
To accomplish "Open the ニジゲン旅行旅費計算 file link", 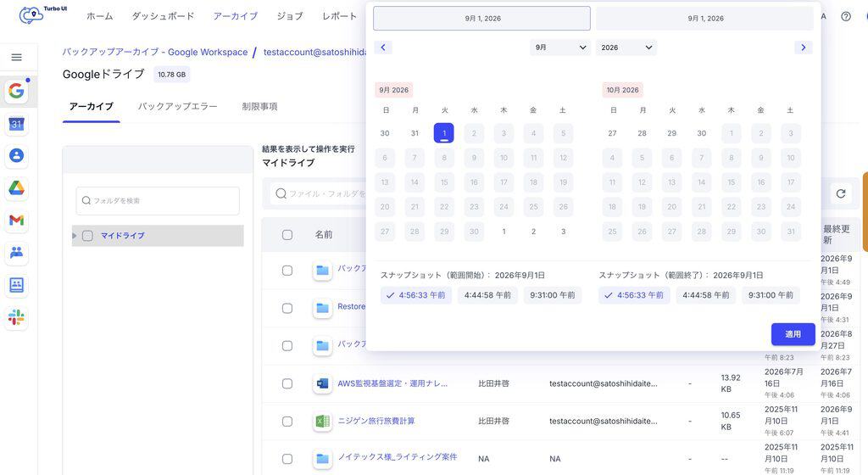I will point(376,421).
